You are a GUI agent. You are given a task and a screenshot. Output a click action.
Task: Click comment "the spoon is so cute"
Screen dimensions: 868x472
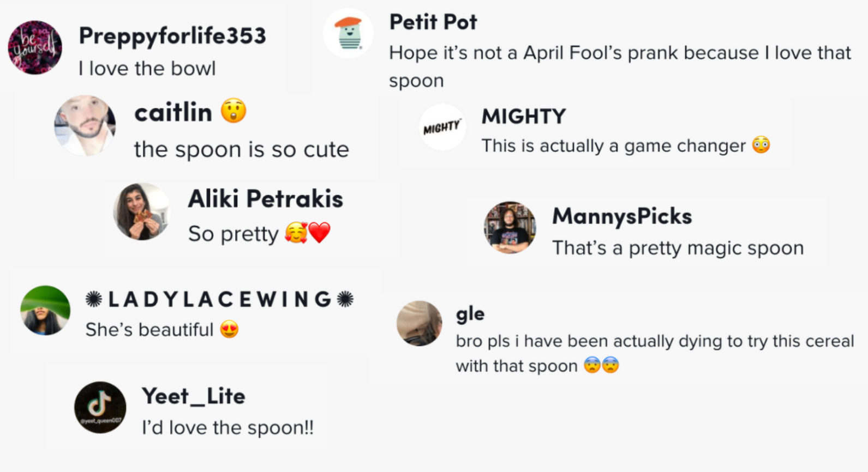pos(241,149)
